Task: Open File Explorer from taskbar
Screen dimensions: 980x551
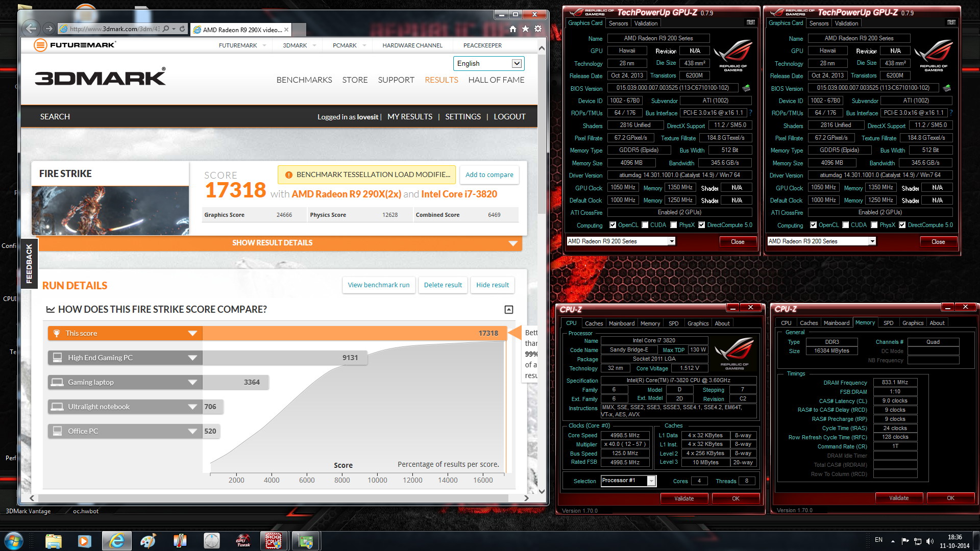Action: click(54, 541)
